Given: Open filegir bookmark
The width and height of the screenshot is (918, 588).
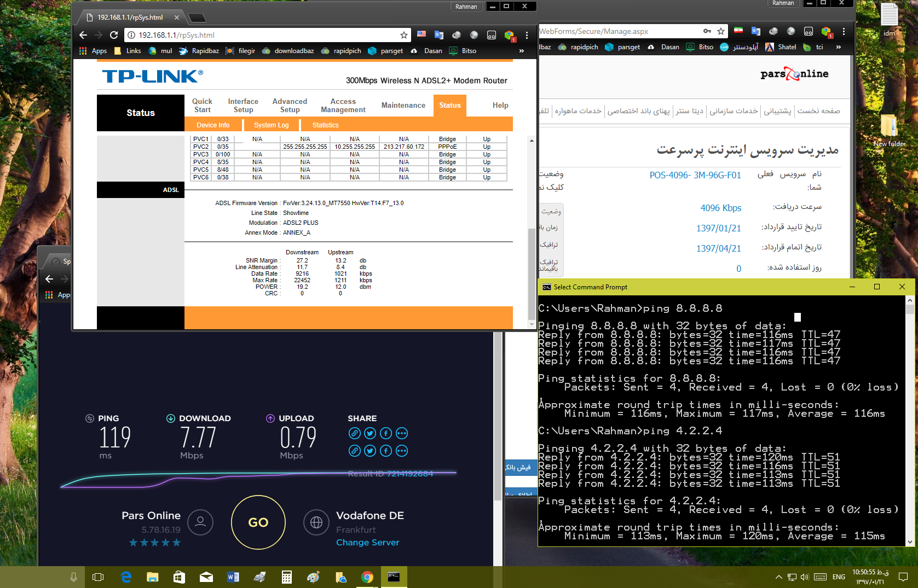Looking at the screenshot, I should (241, 51).
